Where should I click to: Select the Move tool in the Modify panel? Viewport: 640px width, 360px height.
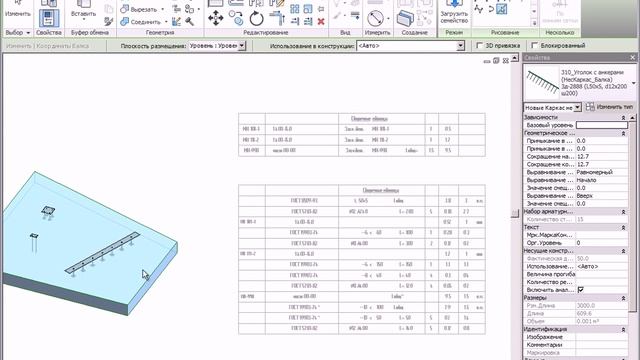pyautogui.click(x=216, y=18)
